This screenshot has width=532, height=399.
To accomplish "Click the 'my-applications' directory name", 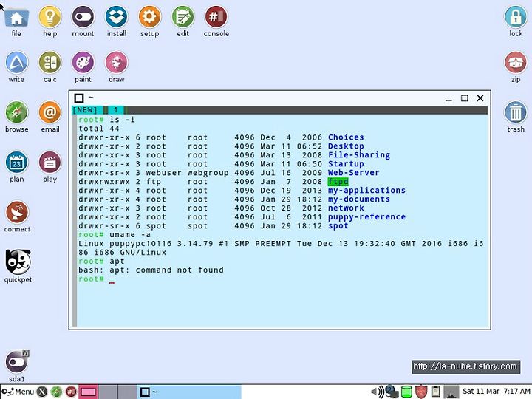I will tap(366, 191).
